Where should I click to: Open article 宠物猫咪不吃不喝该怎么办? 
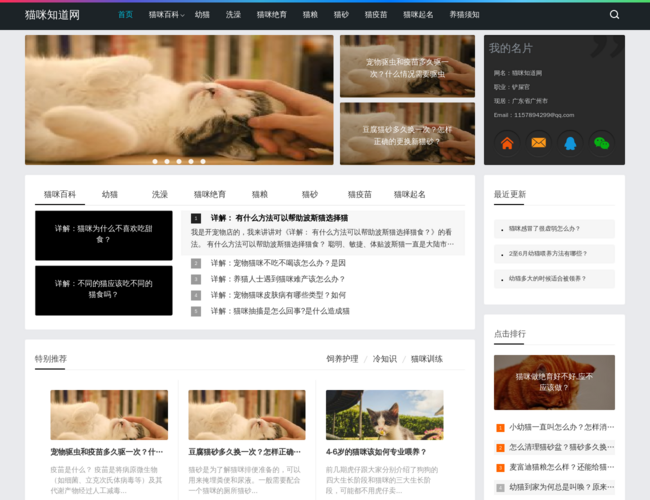point(278,263)
